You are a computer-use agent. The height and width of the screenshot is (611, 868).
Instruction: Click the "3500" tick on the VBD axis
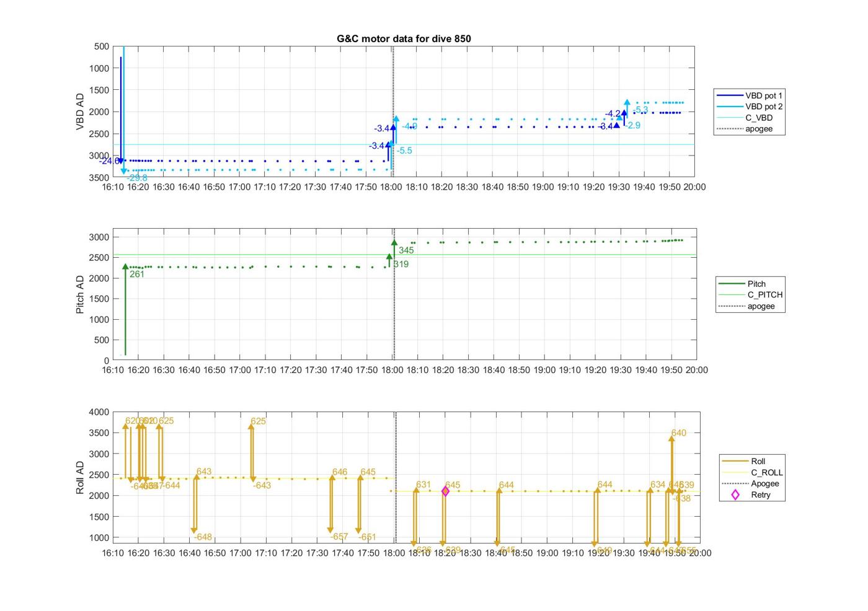[x=99, y=177]
